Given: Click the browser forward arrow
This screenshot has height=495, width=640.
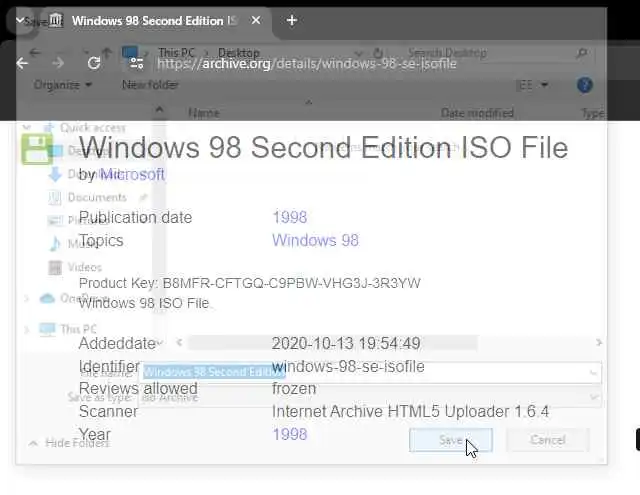Looking at the screenshot, I should click(x=58, y=63).
